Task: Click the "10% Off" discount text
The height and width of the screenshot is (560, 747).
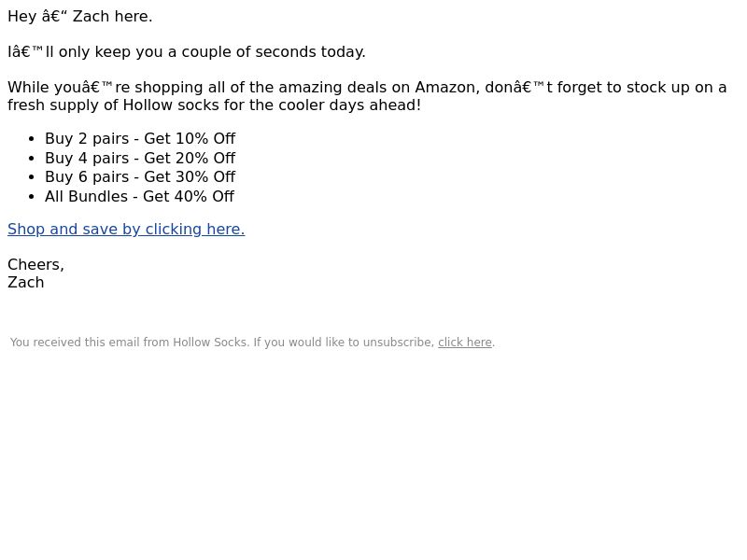Action: pos(205,138)
